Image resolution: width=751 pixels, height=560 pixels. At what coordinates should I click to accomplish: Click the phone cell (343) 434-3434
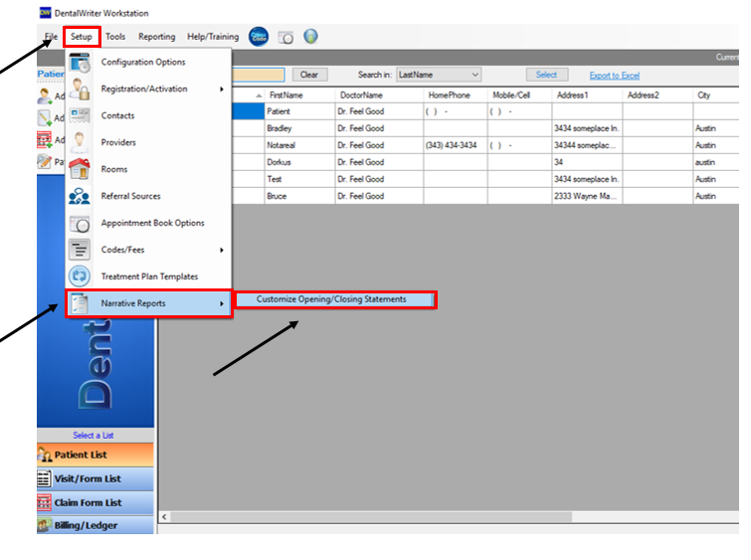tap(452, 145)
